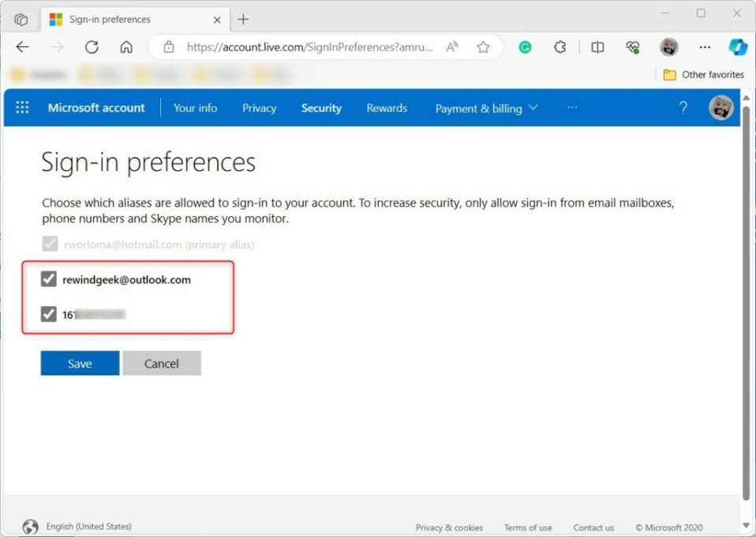Open Edge Settings and more menu
756x537 pixels.
pos(705,47)
